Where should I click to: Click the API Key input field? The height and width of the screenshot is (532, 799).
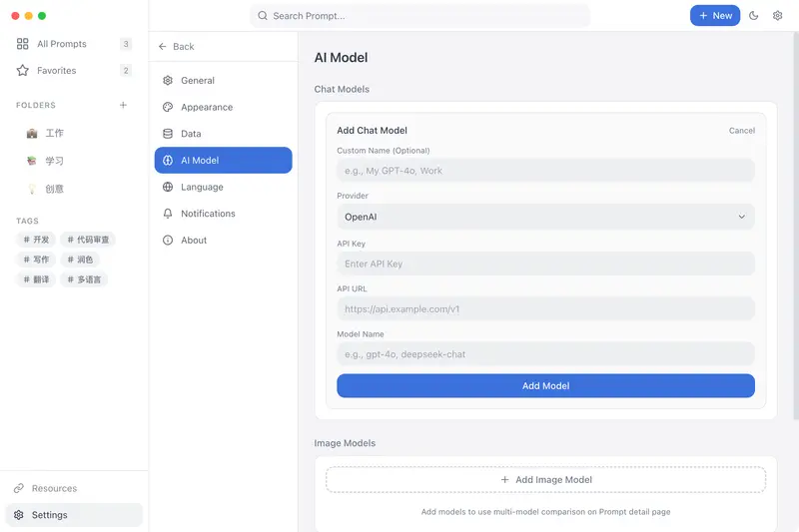545,264
